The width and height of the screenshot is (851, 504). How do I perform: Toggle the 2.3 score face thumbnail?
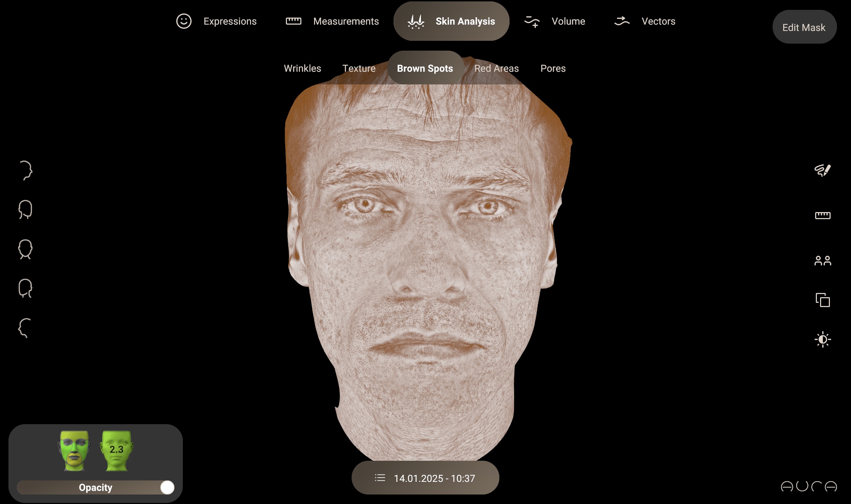[116, 451]
